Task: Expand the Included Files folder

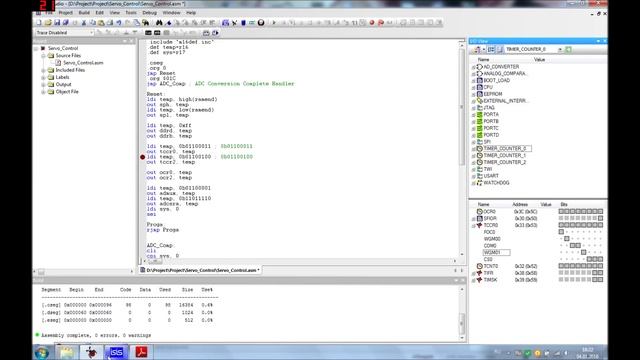Action: point(44,70)
